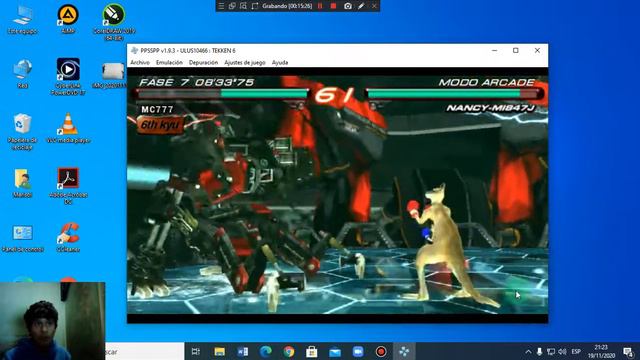The height and width of the screenshot is (360, 640).
Task: Open the recorder toolbar hamburger menu
Action: point(221,6)
